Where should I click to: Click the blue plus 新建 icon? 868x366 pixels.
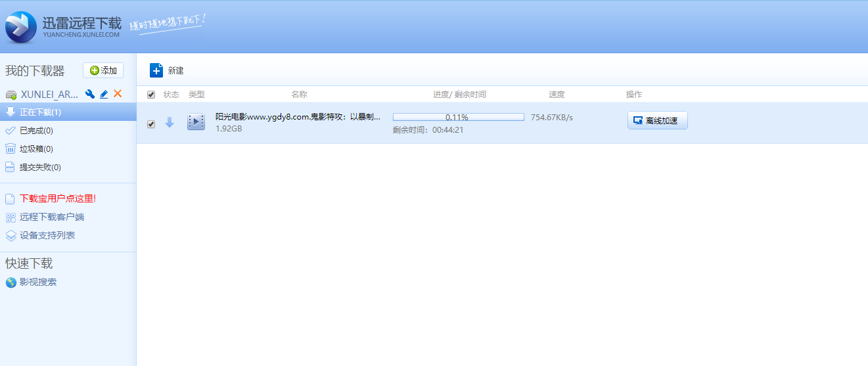156,70
